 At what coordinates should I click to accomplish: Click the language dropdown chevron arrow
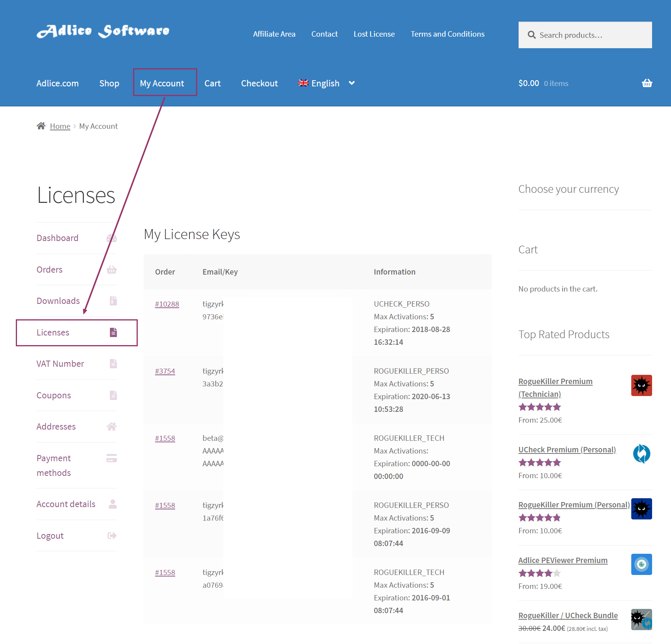point(352,83)
